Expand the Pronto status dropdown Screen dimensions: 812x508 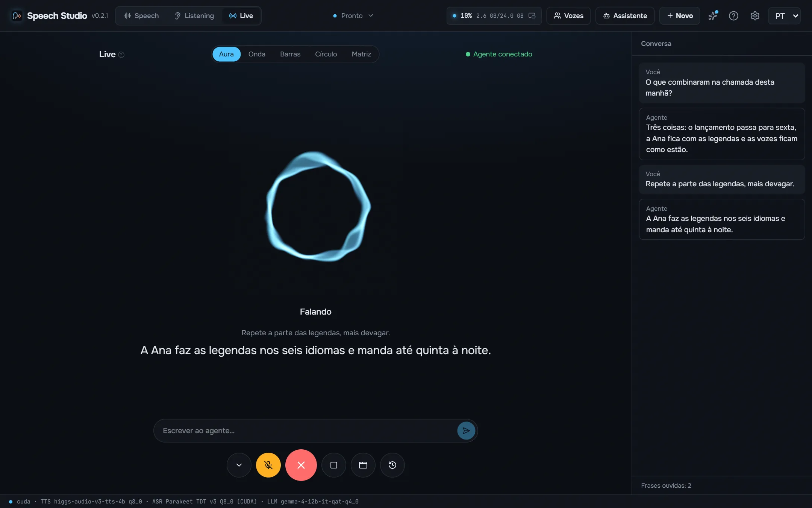353,16
